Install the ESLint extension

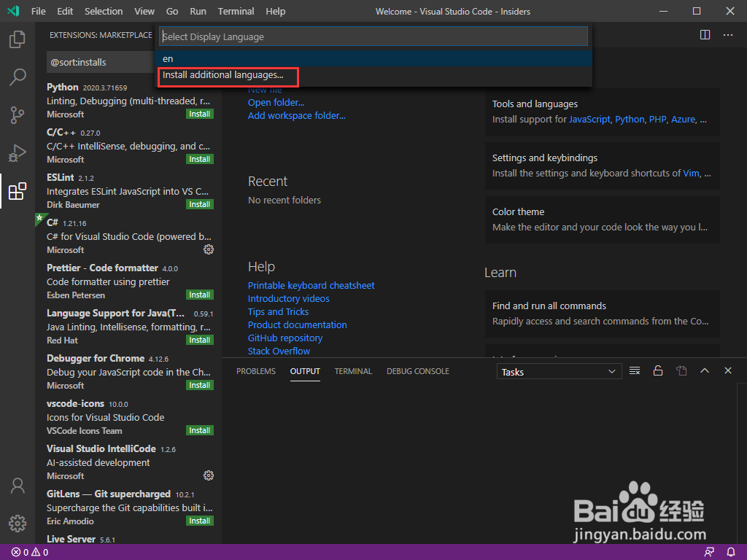point(200,204)
